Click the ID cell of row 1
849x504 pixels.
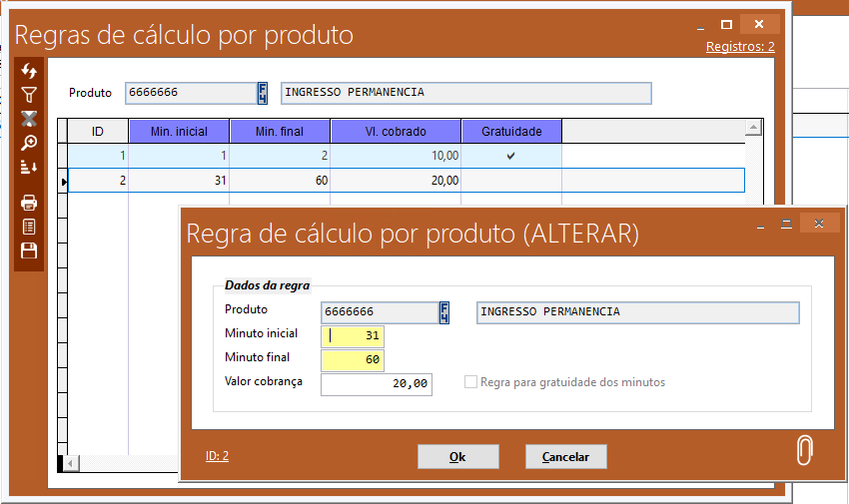tap(98, 156)
